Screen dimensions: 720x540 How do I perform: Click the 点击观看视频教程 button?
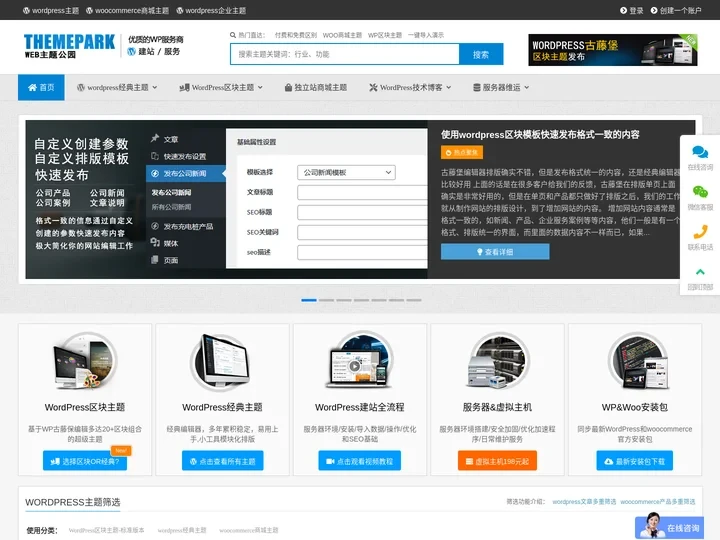[360, 461]
